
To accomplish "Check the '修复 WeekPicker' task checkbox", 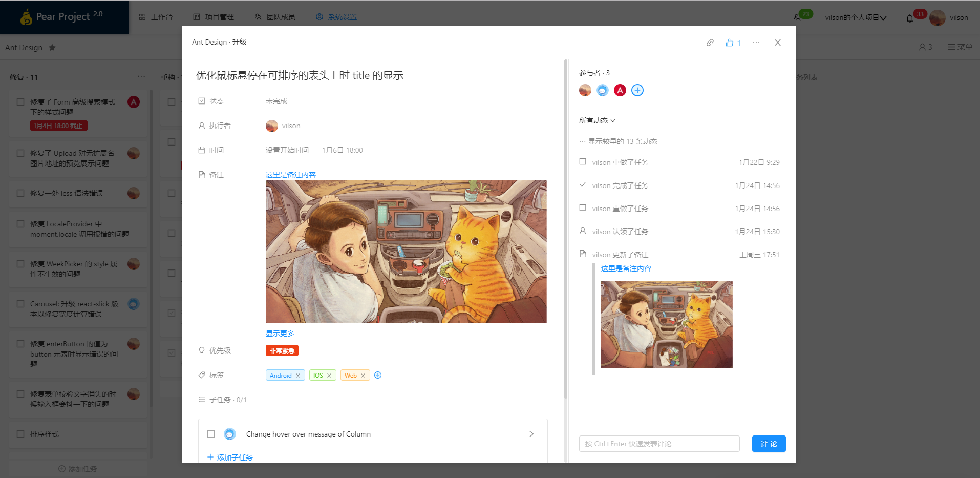I will (x=20, y=264).
